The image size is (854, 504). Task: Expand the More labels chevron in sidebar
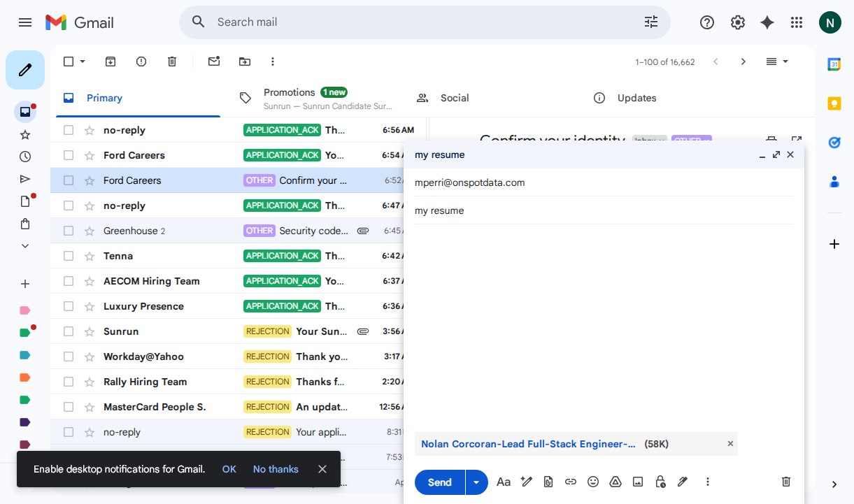(x=25, y=246)
